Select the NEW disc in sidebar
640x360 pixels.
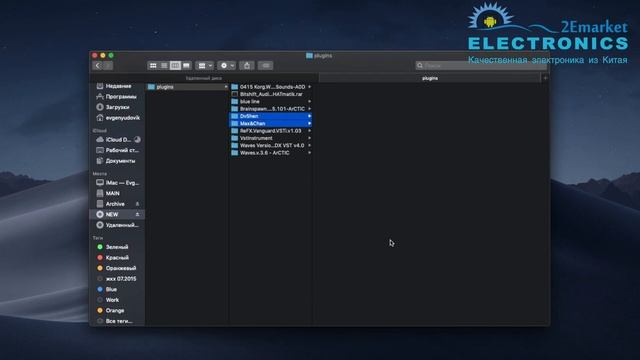click(113, 214)
